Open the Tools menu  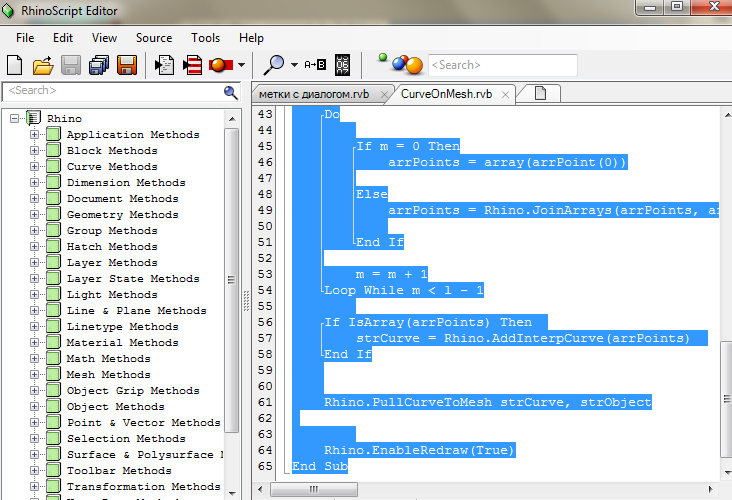pos(205,38)
